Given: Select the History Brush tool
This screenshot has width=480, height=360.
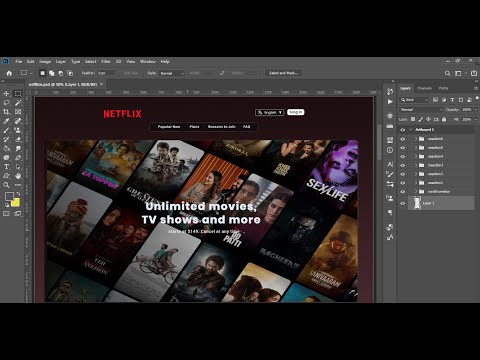Looking at the screenshot, I should tap(6, 139).
